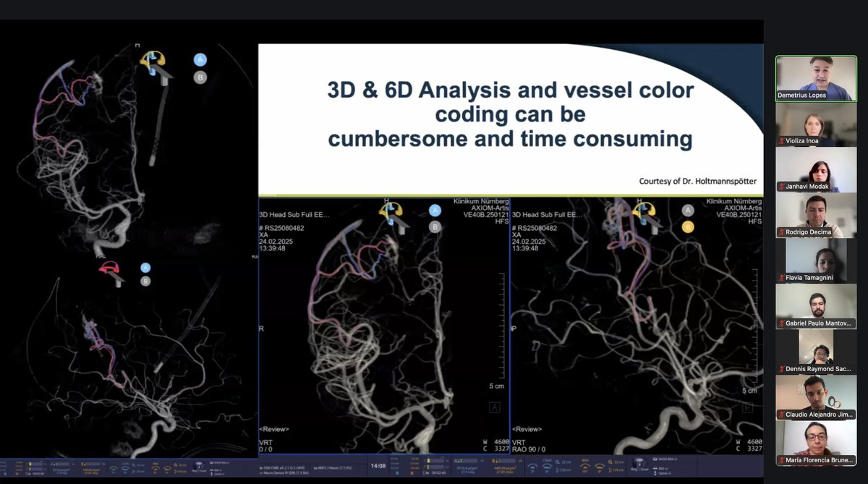Click muted mic icon beside Violiza Inoa
Viewport: 868px width, 484px height.
coord(782,141)
